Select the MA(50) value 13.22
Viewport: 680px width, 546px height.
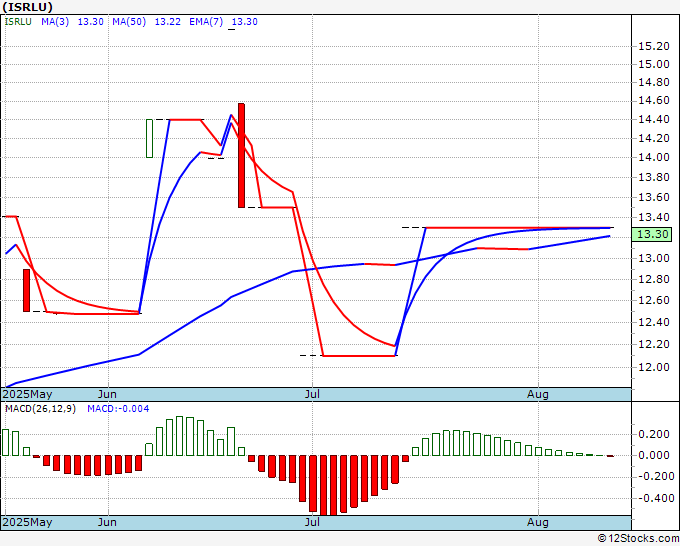click(x=167, y=22)
